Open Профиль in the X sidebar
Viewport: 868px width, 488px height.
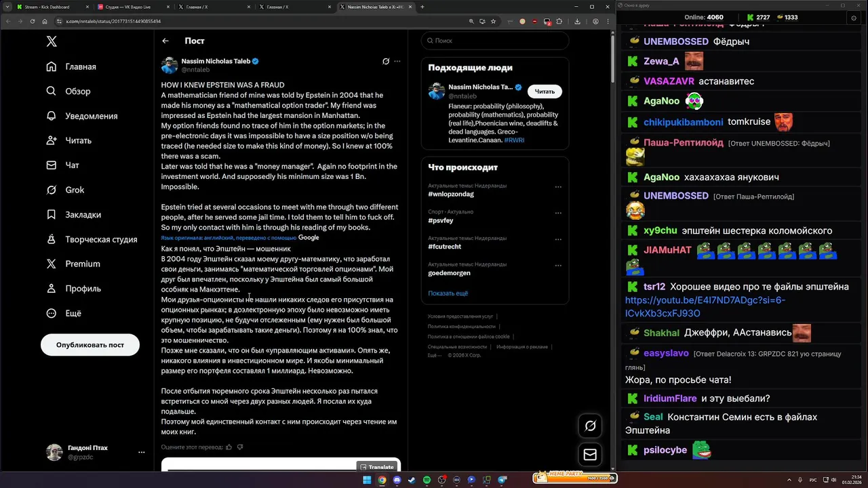point(74,288)
